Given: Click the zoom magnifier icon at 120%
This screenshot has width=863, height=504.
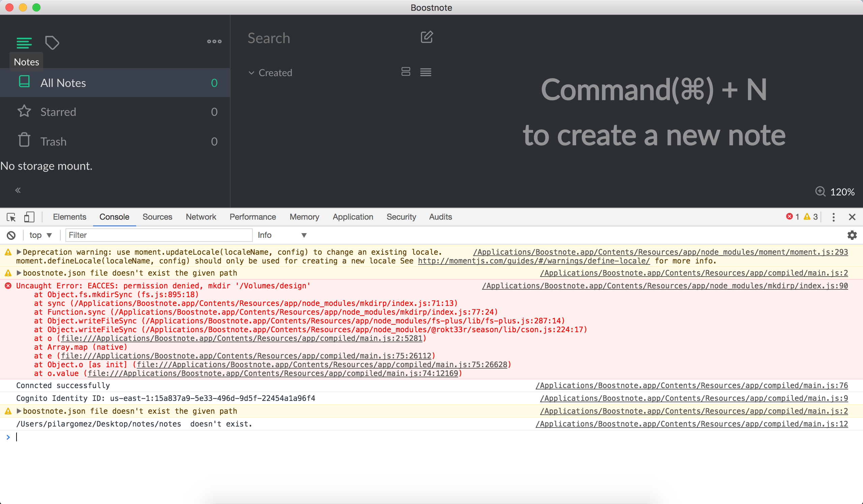Looking at the screenshot, I should [x=820, y=191].
